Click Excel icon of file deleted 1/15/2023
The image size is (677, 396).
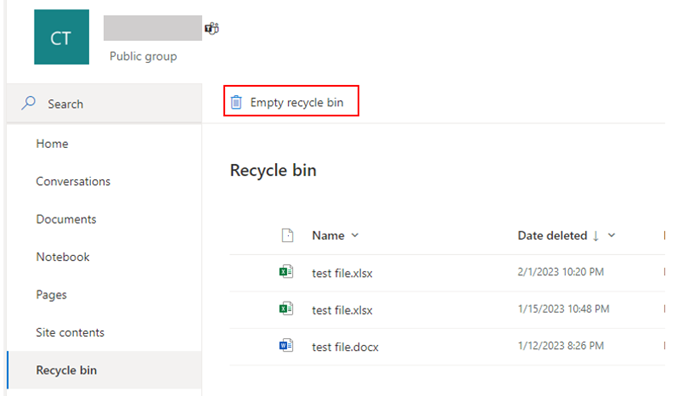click(x=286, y=309)
